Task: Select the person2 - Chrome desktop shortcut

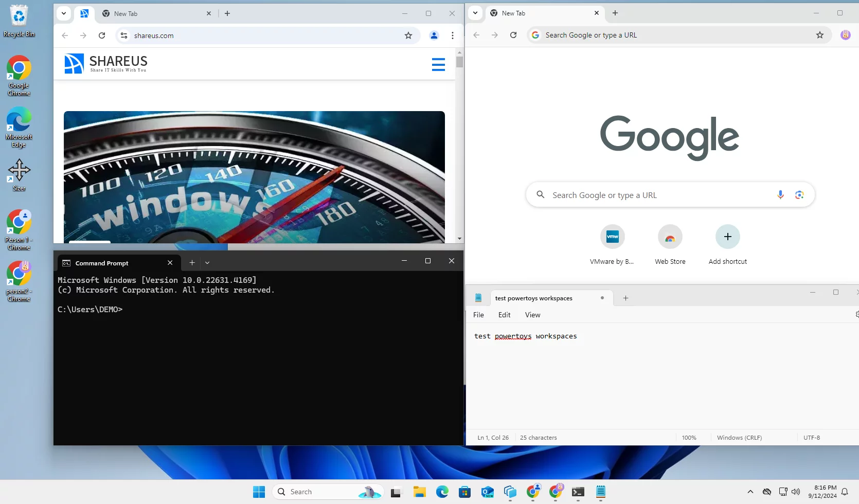Action: pos(19,281)
